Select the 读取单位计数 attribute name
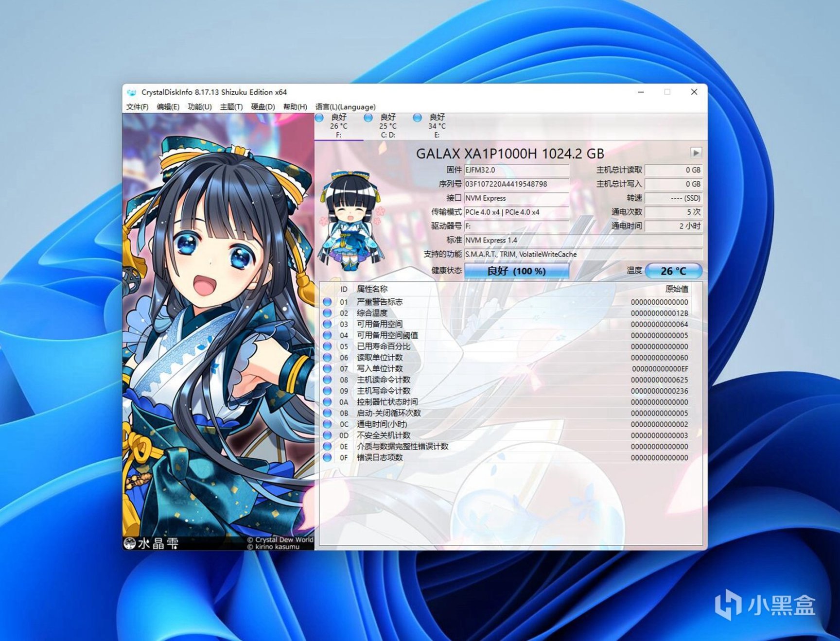Viewport: 840px width, 641px height. [380, 358]
